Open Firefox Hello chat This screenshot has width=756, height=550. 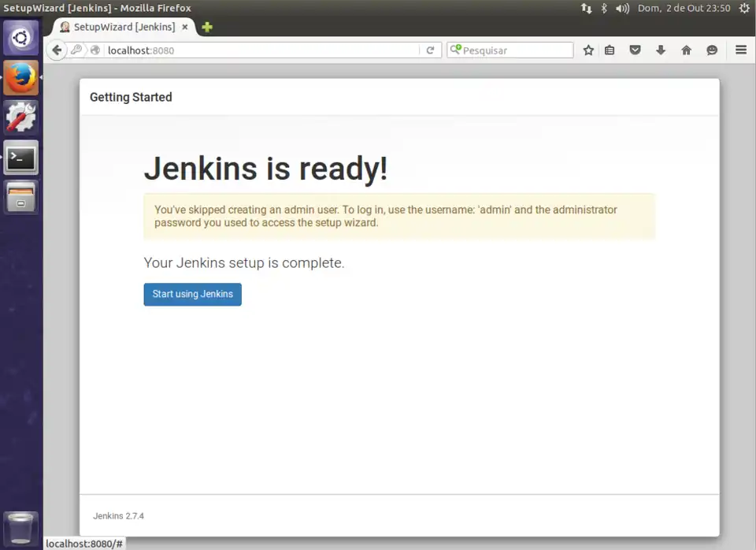pos(711,50)
